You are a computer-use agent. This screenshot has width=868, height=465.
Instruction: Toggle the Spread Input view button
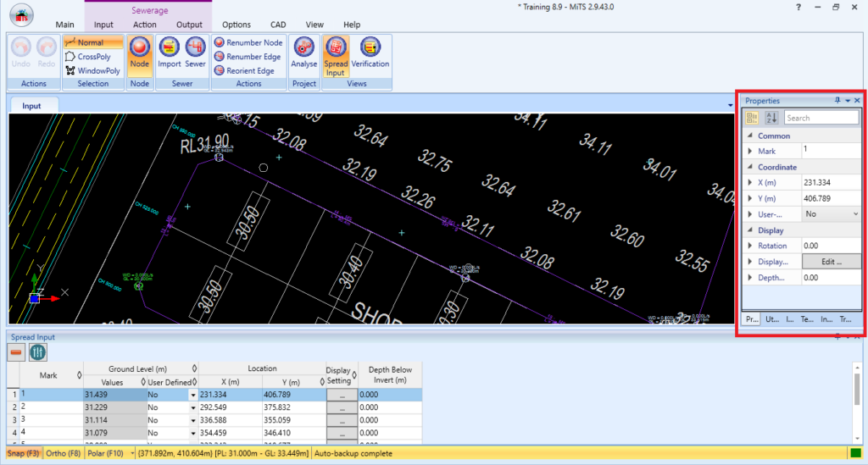click(336, 57)
